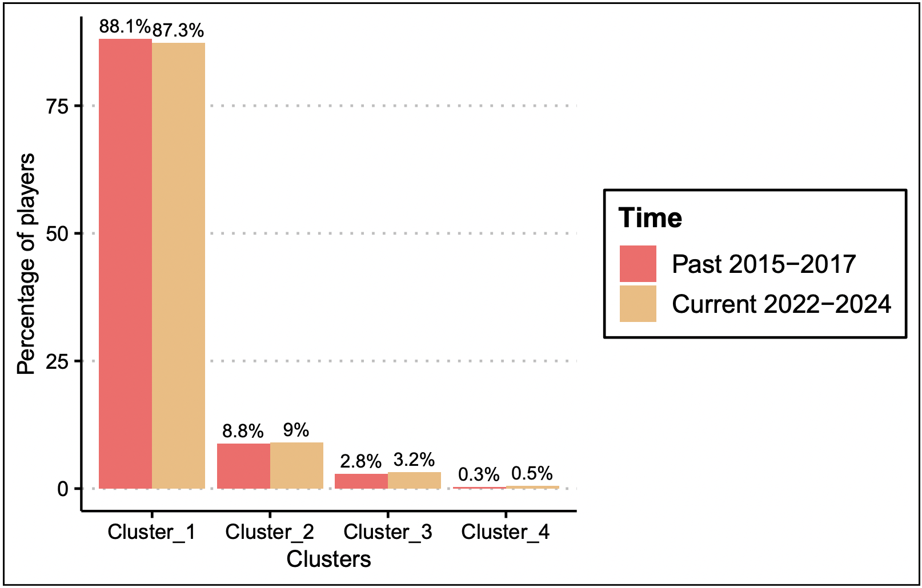Select the Cluster_1 tan bar
Screen dimensions: 922x588
click(x=178, y=266)
